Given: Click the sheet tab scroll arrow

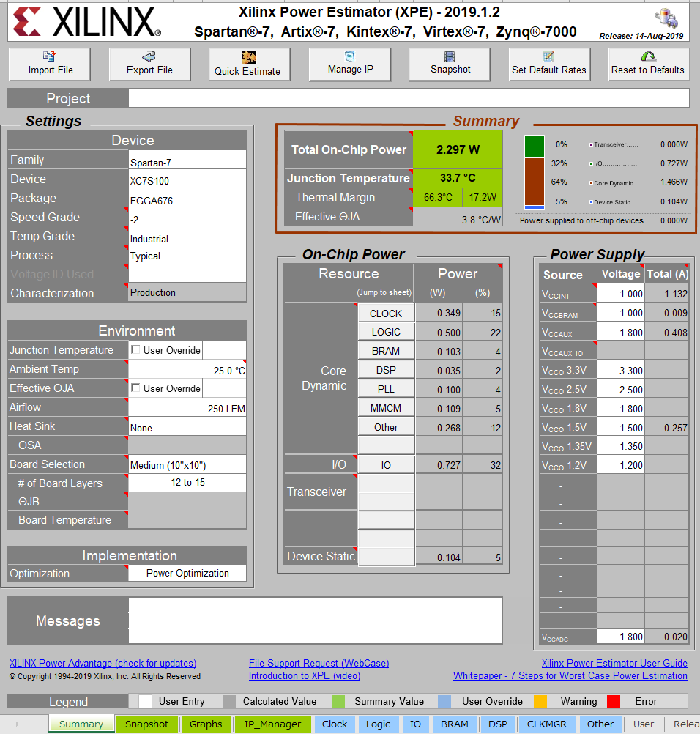Looking at the screenshot, I should tap(18, 724).
